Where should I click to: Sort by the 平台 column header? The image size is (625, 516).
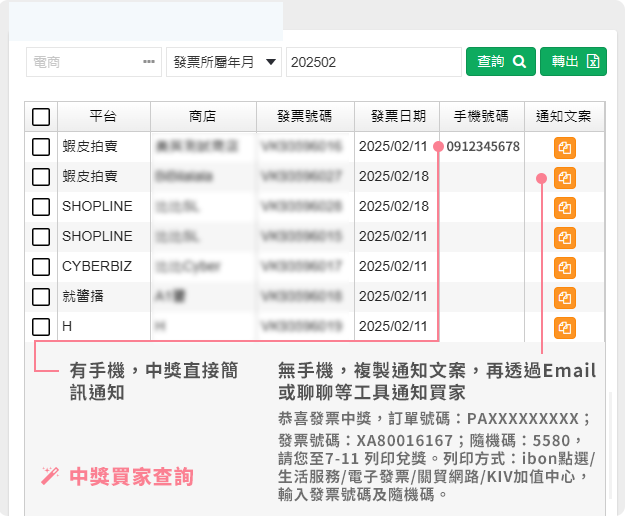(x=104, y=116)
